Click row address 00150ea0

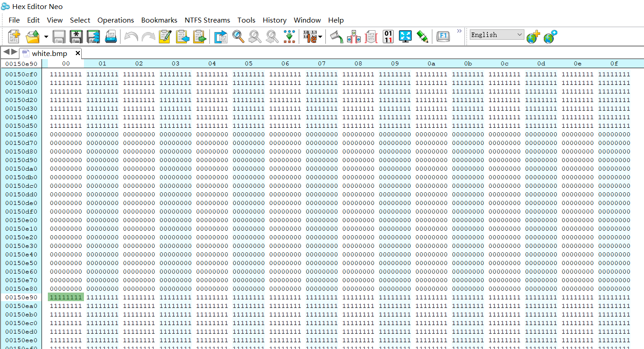point(21,306)
